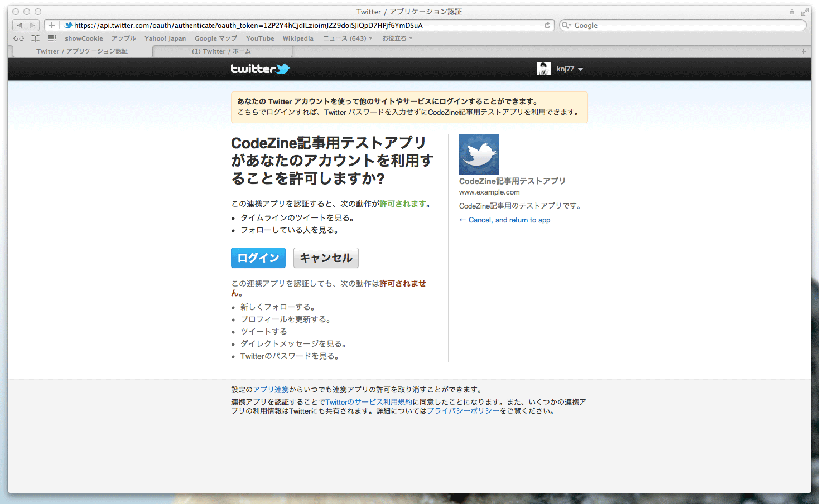Switch to the Twitter / アプリケーション認証 tab
Image resolution: width=819 pixels, height=504 pixels.
point(82,51)
